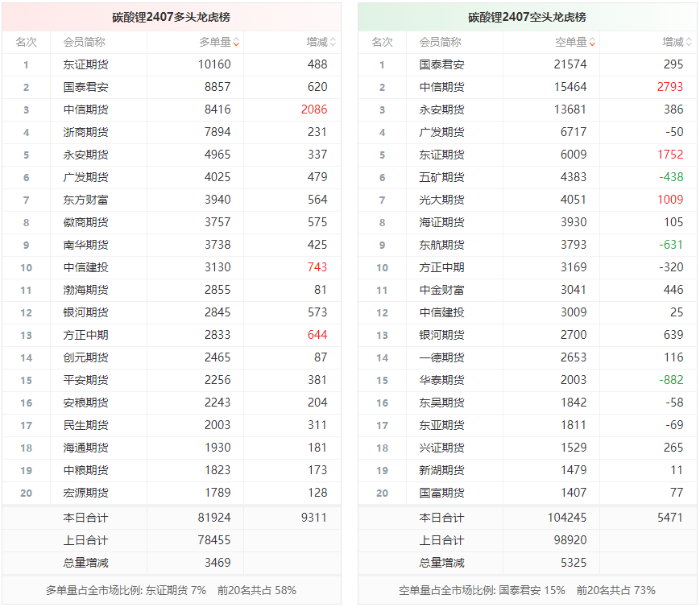Screen dimensions: 700x607
Task: Click long table footer 前20名共占 58%
Action: (257, 590)
